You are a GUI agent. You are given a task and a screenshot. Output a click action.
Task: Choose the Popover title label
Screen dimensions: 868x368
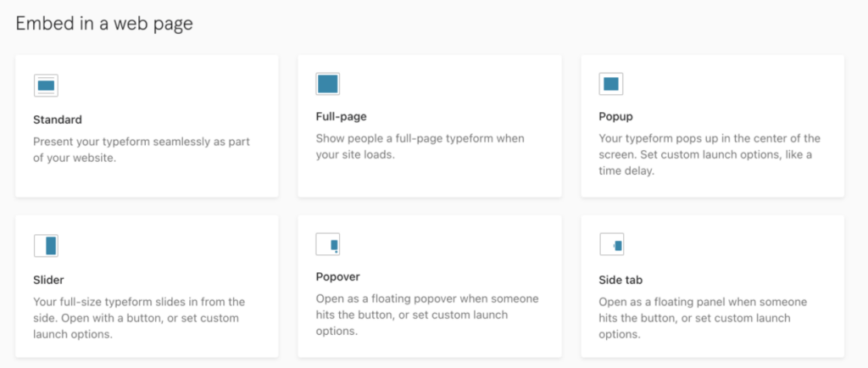[x=337, y=276]
